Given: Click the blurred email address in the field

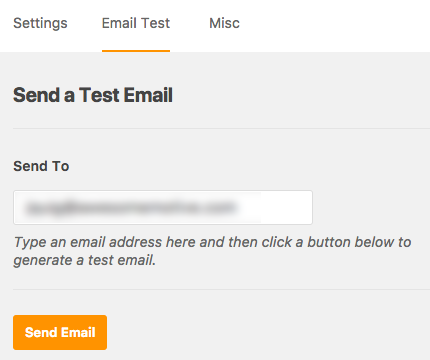Looking at the screenshot, I should pos(131,207).
